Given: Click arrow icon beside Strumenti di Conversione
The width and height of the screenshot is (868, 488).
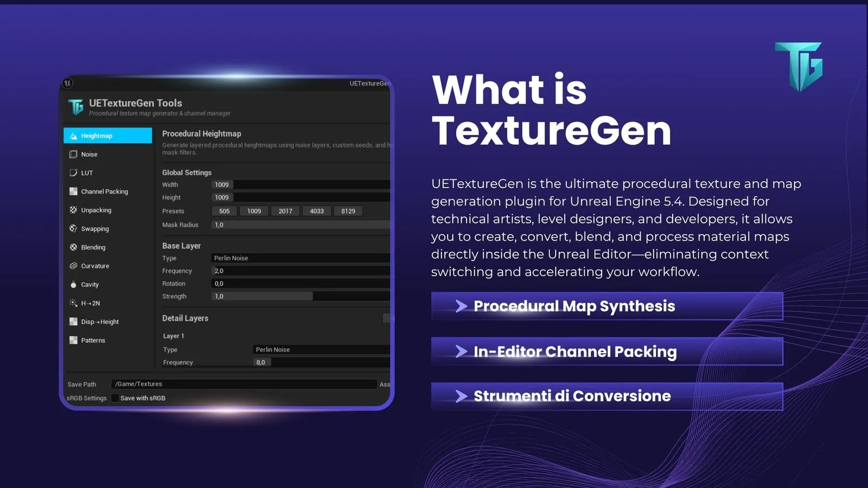Looking at the screenshot, I should click(461, 396).
